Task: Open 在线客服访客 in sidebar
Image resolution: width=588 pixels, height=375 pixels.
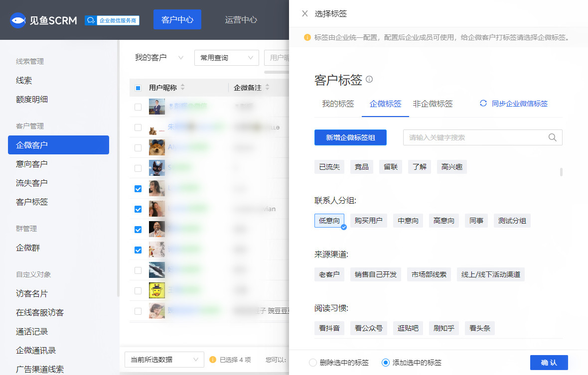Action: click(x=40, y=313)
